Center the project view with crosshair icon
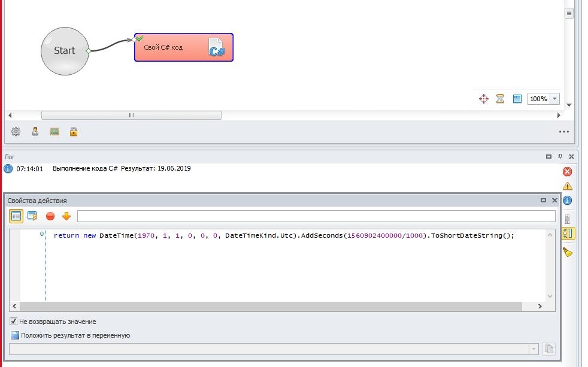The width and height of the screenshot is (588, 367). 484,99
